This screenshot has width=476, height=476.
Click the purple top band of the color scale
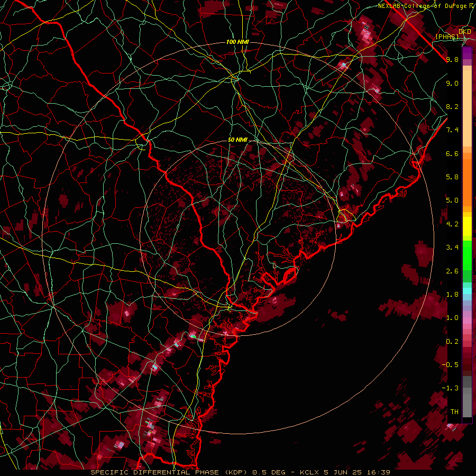click(x=467, y=53)
